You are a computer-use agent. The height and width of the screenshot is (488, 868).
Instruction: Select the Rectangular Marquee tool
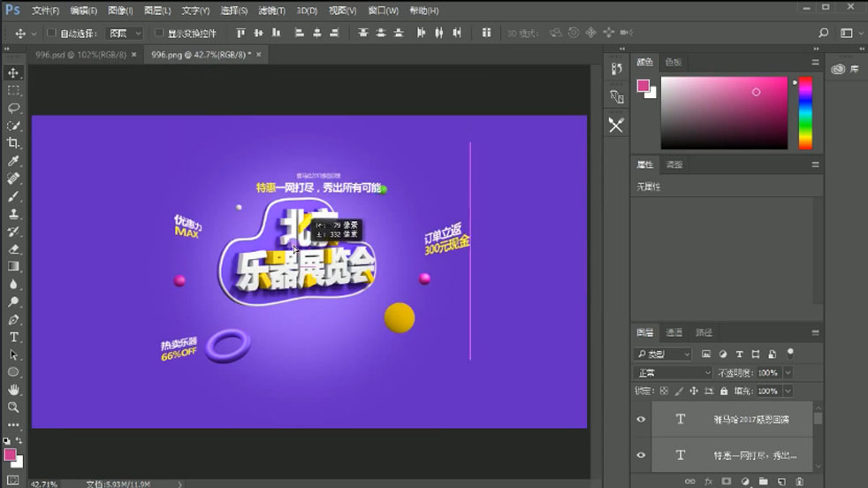[x=13, y=90]
